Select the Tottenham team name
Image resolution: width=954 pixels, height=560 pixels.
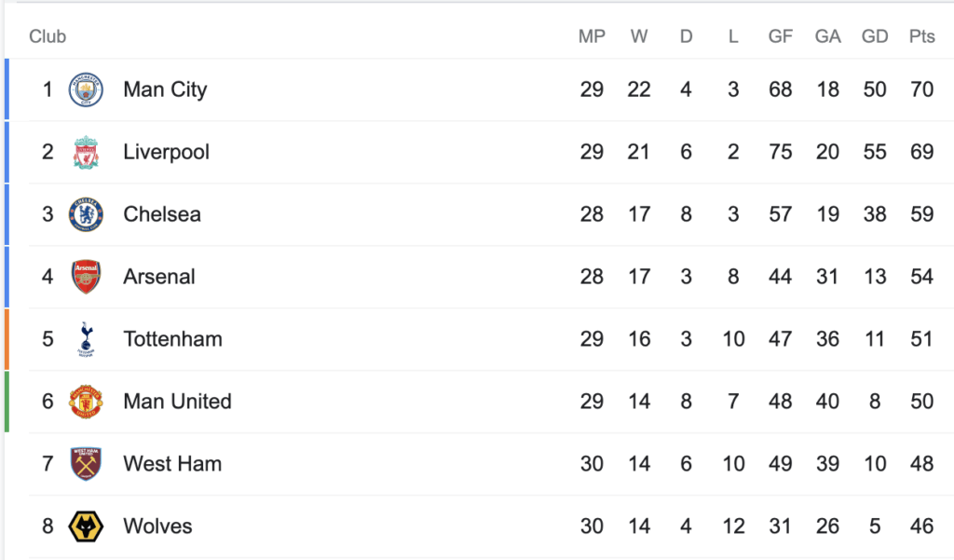[x=172, y=339]
